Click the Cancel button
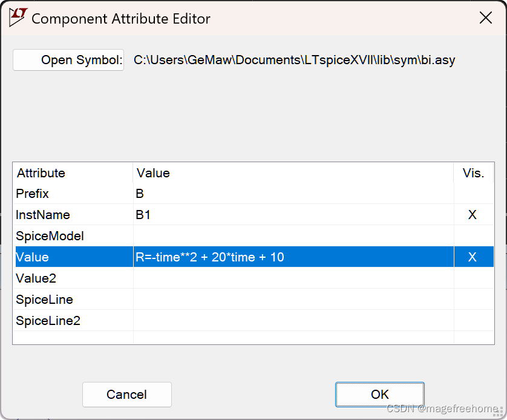The width and height of the screenshot is (507, 420). click(127, 395)
